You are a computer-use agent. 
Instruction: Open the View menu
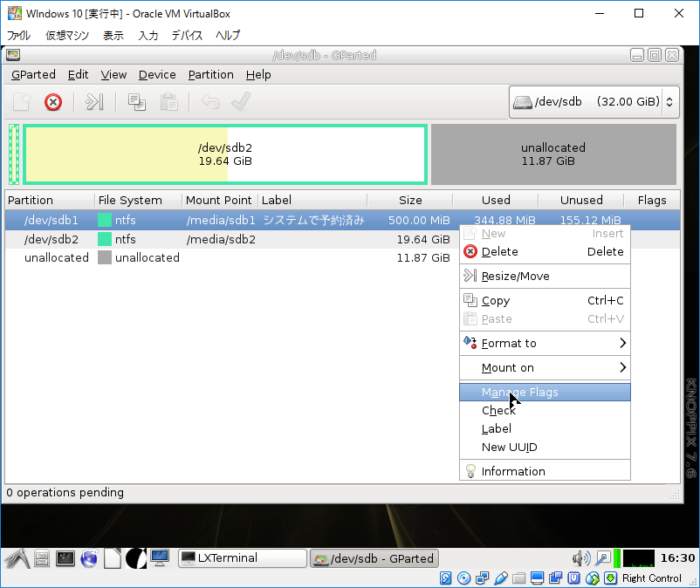[x=113, y=74]
